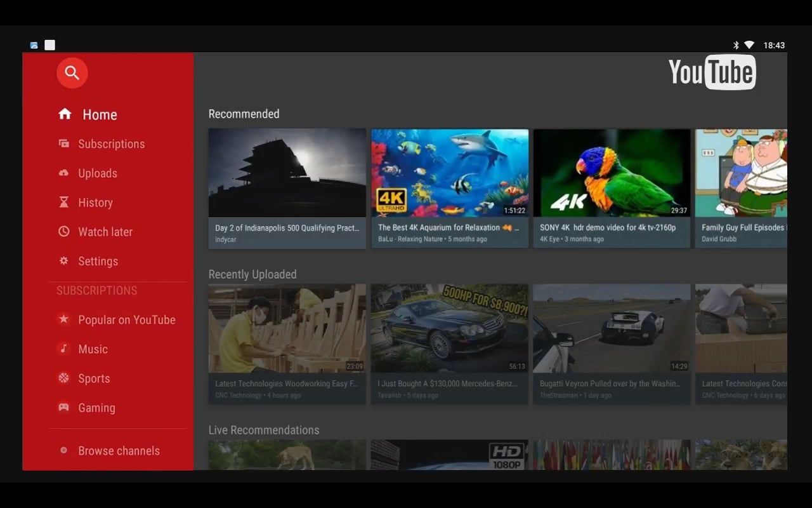812x508 pixels.
Task: Click the small blue notification icon
Action: tap(34, 45)
